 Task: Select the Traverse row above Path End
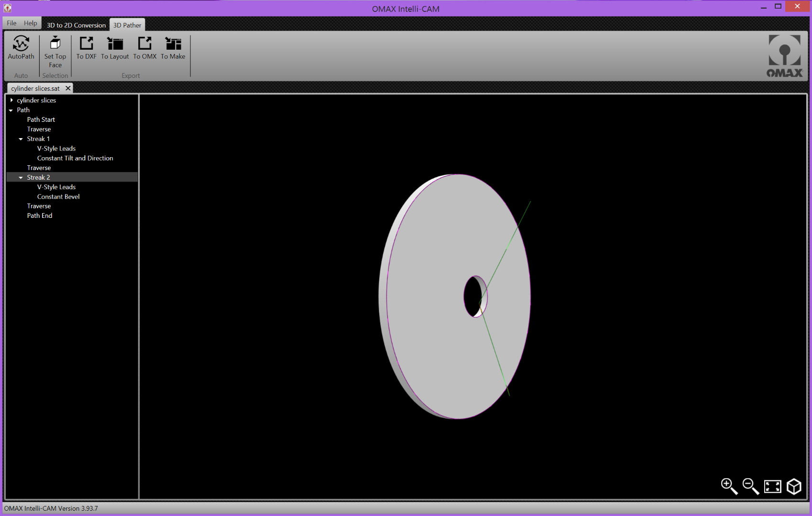tap(39, 206)
